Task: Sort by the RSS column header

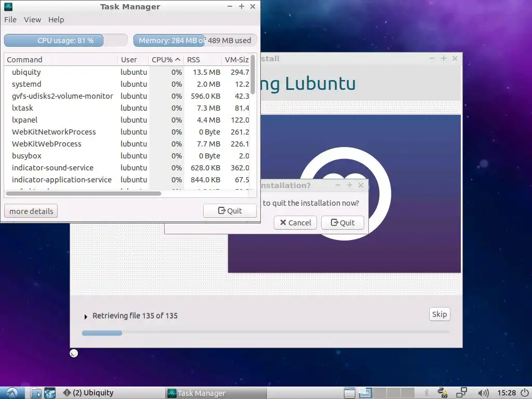Action: tap(203, 60)
